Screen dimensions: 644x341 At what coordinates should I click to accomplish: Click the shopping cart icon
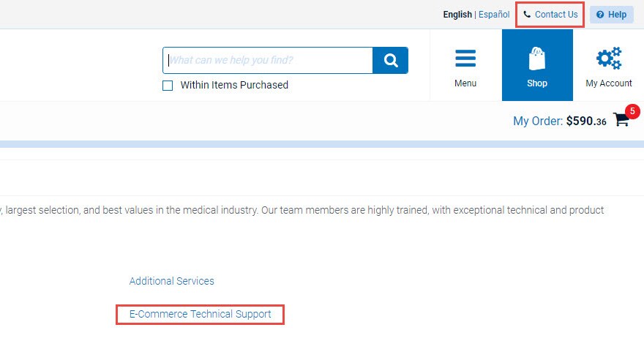click(x=621, y=121)
